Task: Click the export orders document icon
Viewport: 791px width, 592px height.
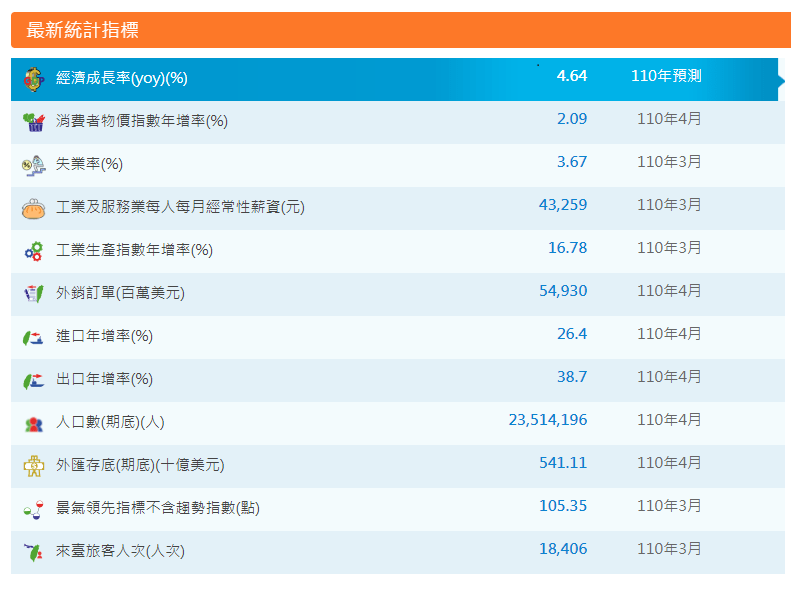Action: click(x=34, y=294)
